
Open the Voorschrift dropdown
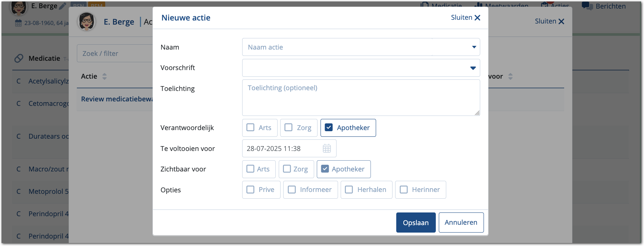473,68
